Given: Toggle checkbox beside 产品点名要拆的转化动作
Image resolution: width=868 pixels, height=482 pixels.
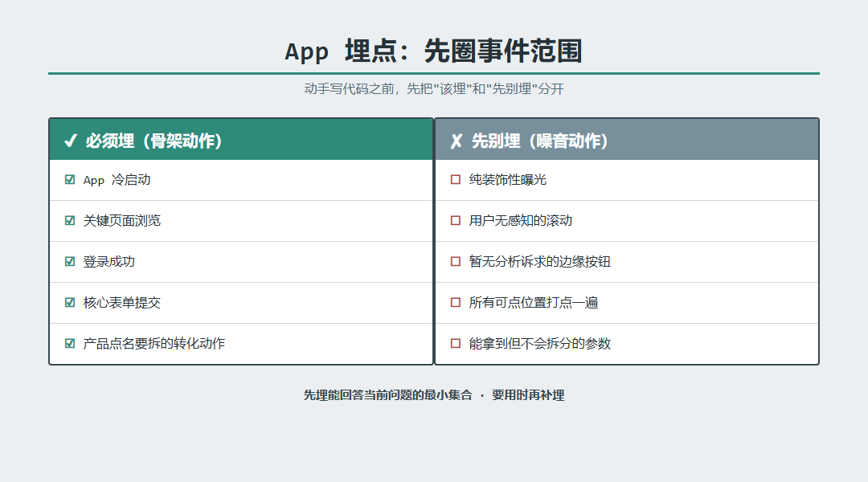Looking at the screenshot, I should pos(70,343).
